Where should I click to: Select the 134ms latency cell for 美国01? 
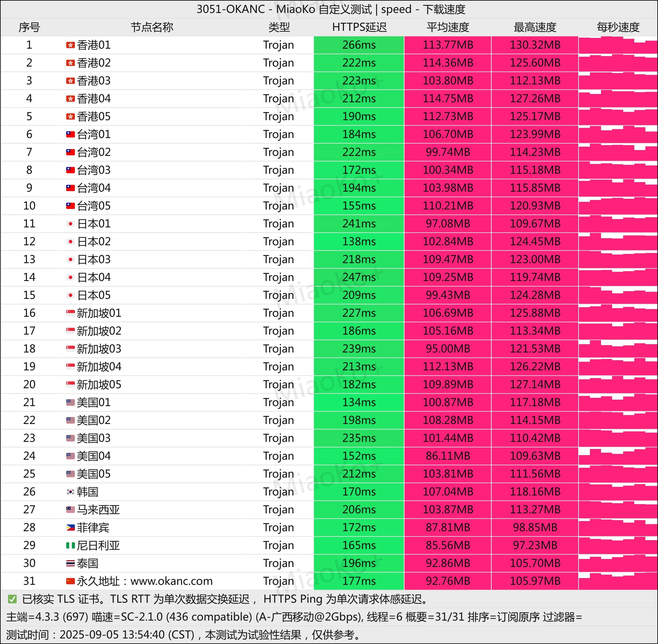pos(359,402)
